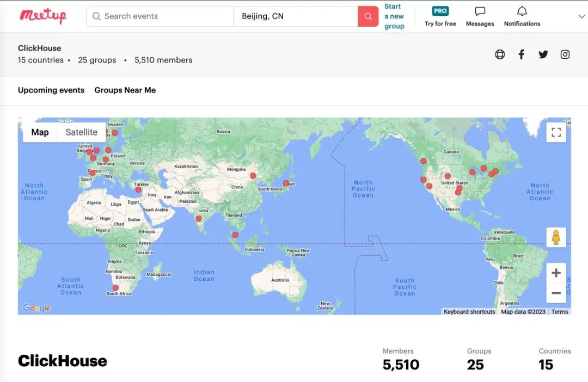Click the red marker in Sweden

tap(115, 132)
